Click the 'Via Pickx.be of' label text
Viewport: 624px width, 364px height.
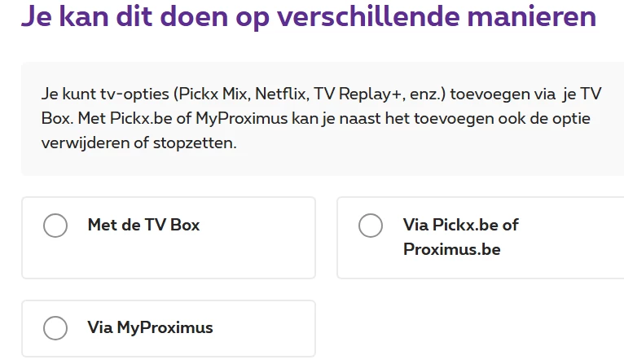pos(460,225)
